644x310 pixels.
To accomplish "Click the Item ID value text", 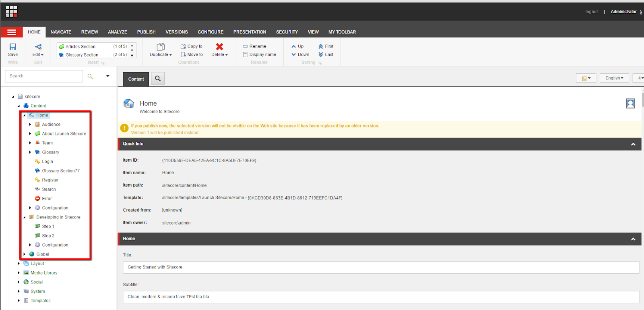I will (x=209, y=160).
